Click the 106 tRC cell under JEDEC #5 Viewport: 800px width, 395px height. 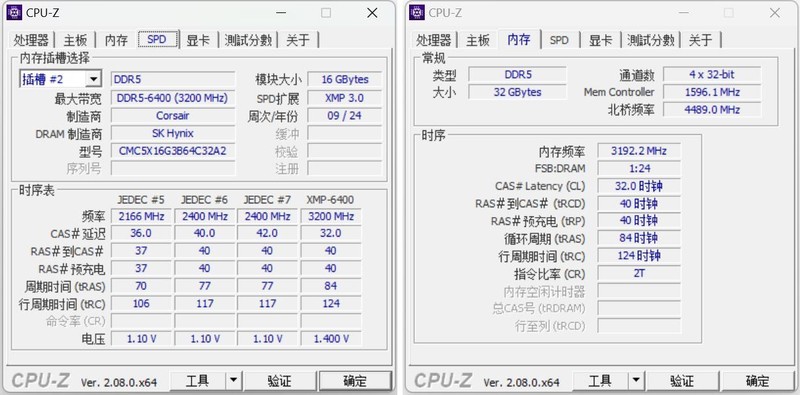(141, 304)
